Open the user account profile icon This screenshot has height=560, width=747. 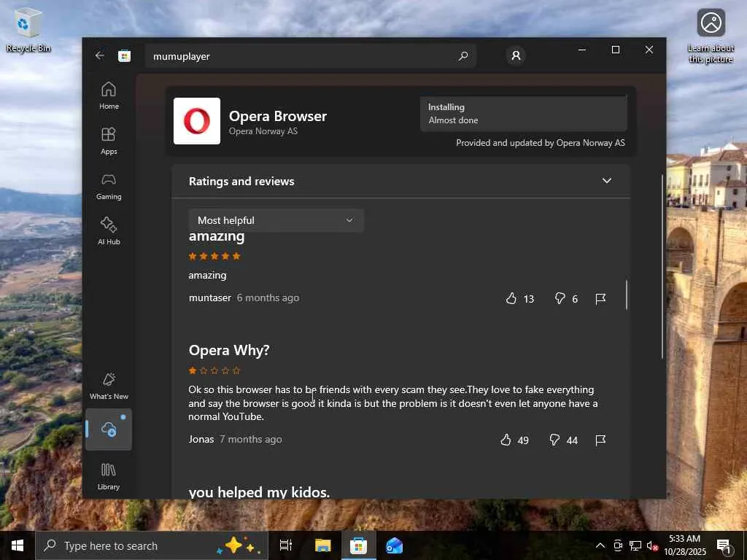516,55
